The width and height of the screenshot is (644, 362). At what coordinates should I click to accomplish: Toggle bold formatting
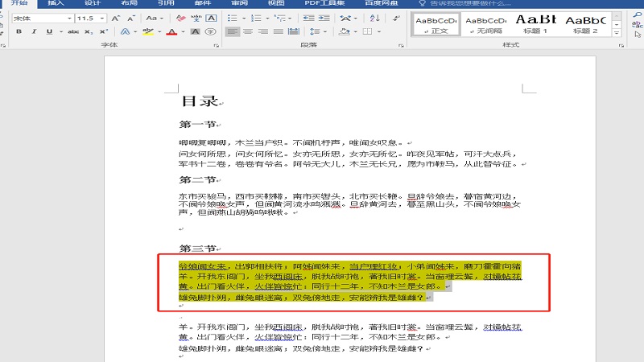(18, 31)
